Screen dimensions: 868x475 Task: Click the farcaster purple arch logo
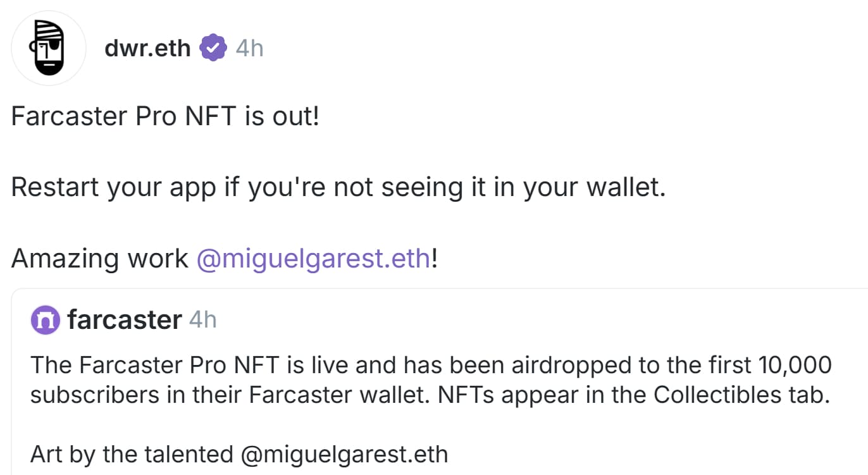click(x=45, y=321)
